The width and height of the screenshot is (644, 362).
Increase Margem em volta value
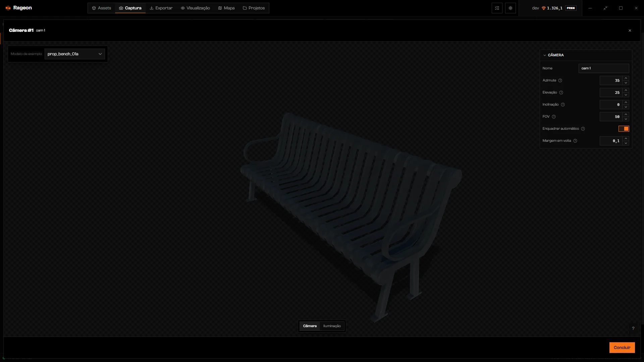(626, 138)
